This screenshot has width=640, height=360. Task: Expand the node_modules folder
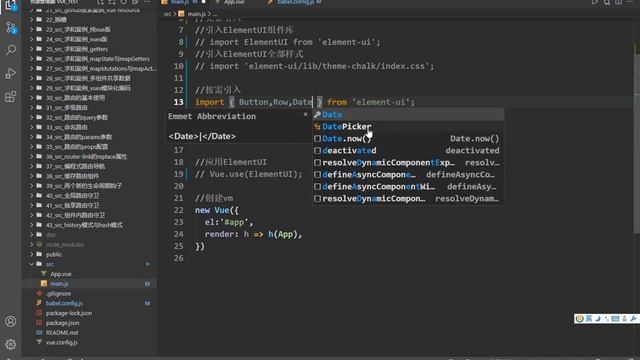[31, 244]
